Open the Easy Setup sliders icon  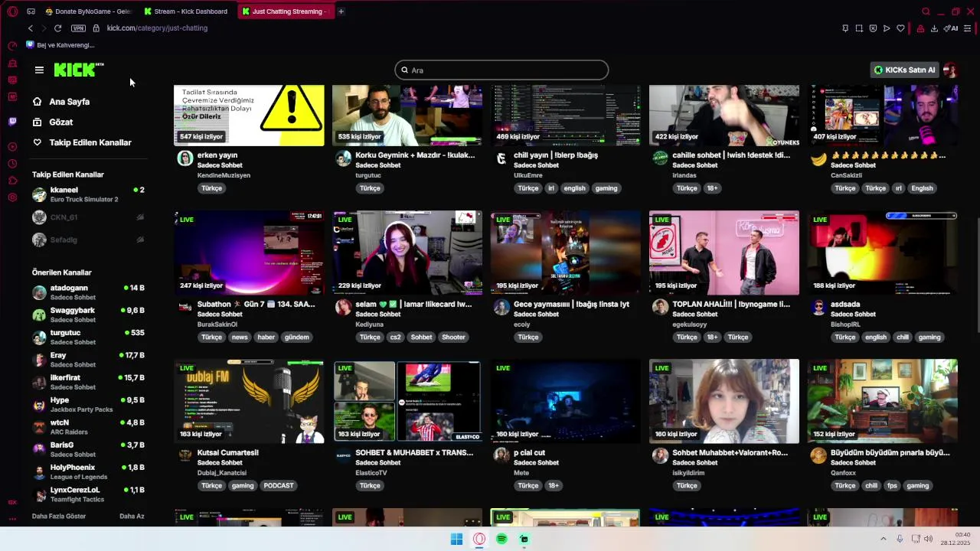pyautogui.click(x=968, y=28)
